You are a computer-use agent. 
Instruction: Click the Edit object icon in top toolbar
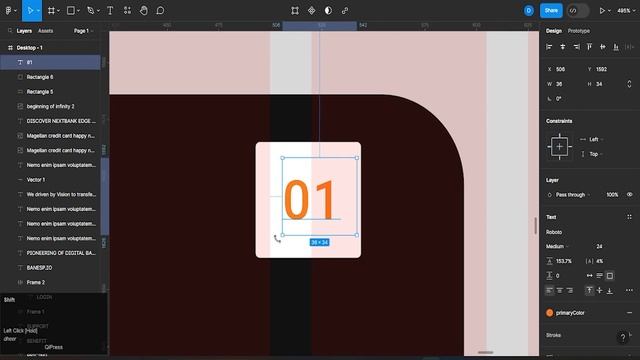point(295,11)
